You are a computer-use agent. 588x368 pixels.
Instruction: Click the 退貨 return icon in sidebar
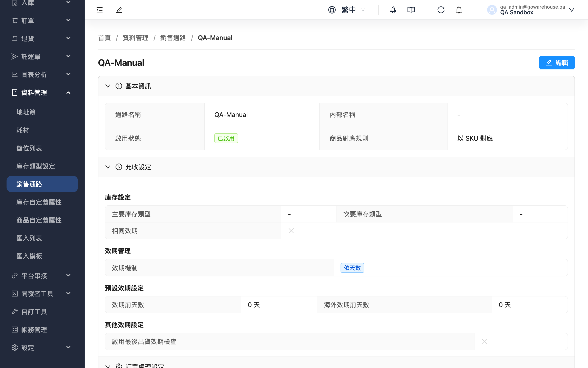(x=14, y=38)
